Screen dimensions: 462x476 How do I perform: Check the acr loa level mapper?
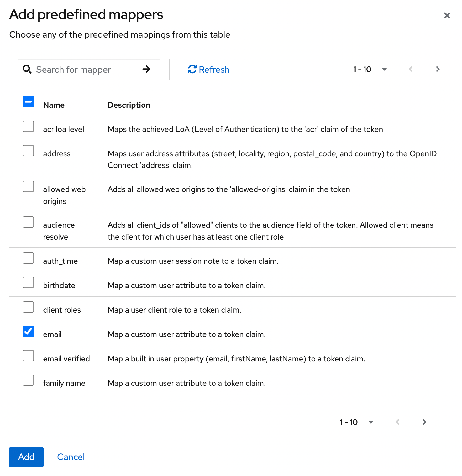point(28,126)
